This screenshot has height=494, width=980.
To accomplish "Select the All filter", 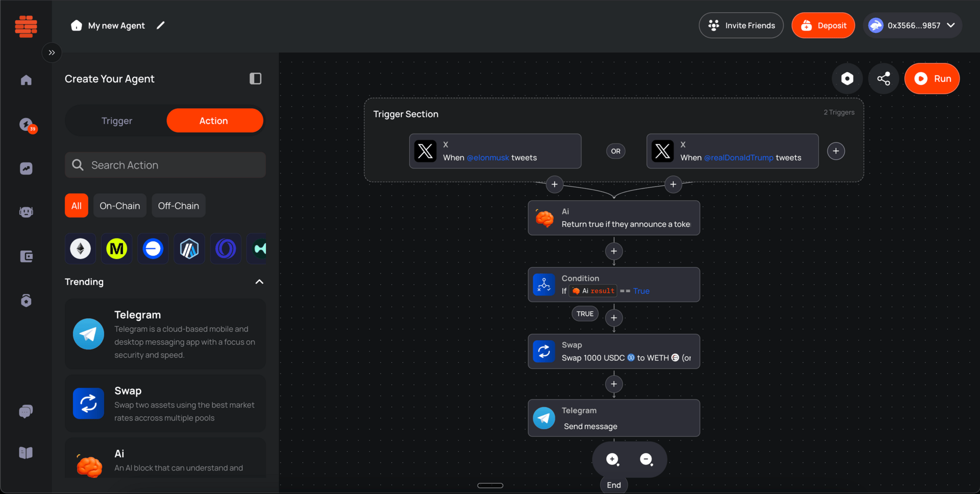I will (77, 206).
